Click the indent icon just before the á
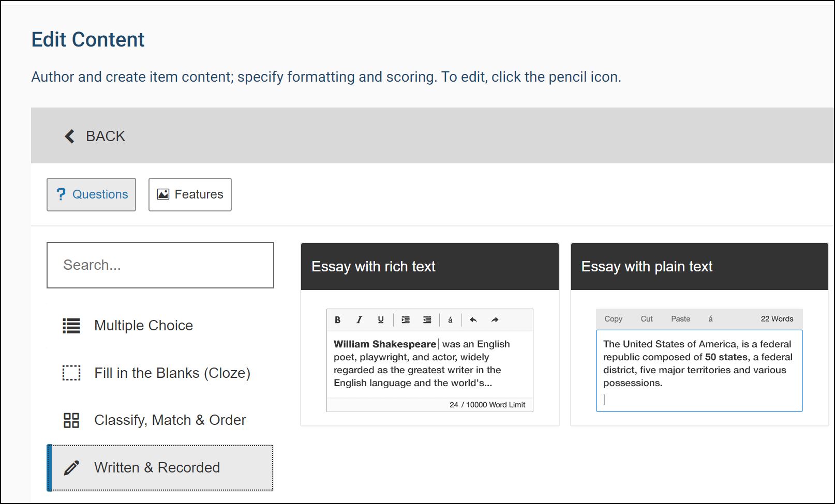Image resolution: width=835 pixels, height=504 pixels. pyautogui.click(x=427, y=320)
